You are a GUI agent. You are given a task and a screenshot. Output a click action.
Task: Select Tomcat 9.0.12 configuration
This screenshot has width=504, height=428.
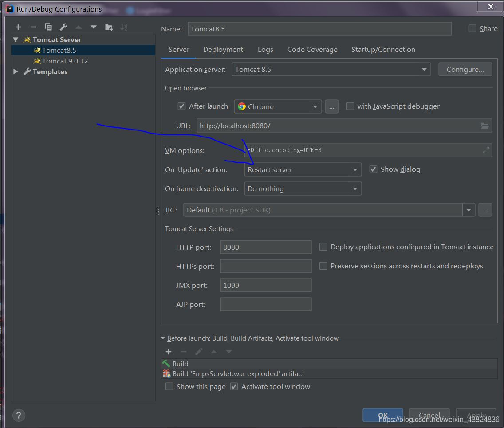83,61
